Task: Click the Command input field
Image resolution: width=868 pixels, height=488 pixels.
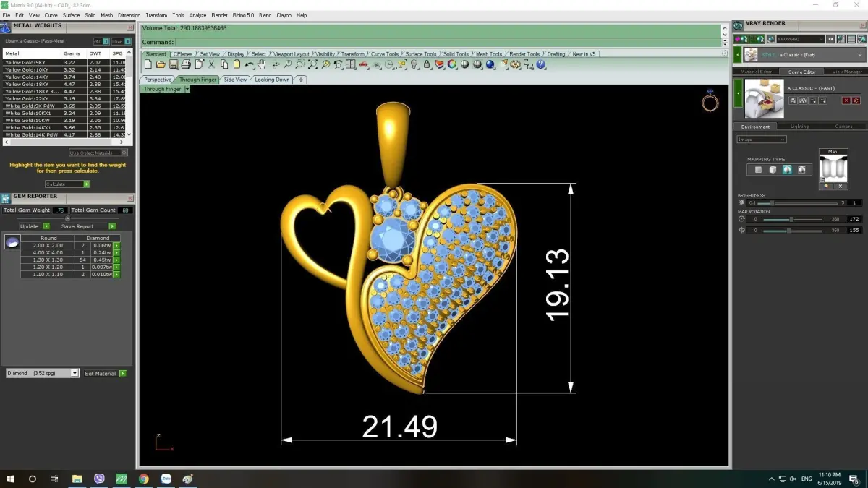Action: (447, 42)
